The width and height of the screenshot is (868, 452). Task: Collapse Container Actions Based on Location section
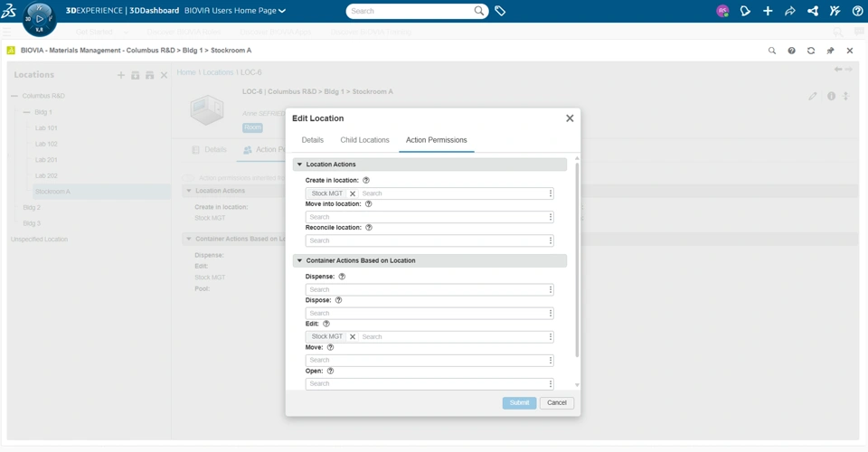pos(299,260)
